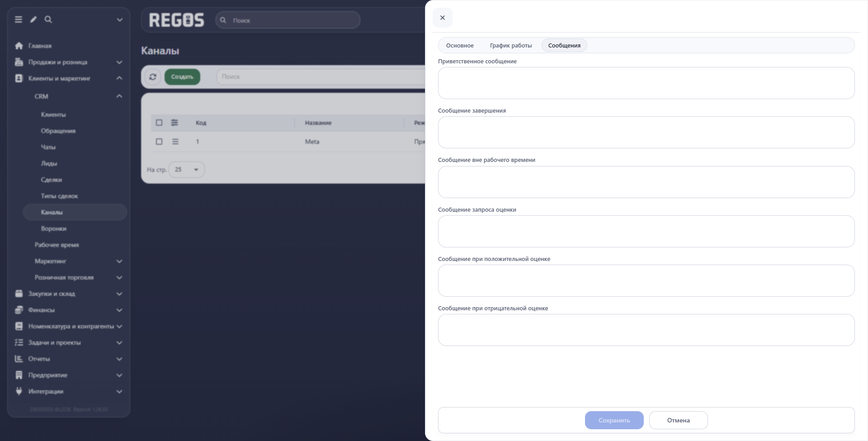Click the sidebar search magnifier icon
This screenshot has height=441, width=868.
point(48,19)
